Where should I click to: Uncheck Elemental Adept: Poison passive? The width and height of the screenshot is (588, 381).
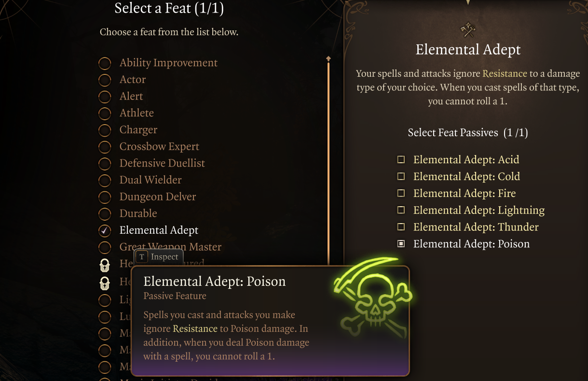401,244
